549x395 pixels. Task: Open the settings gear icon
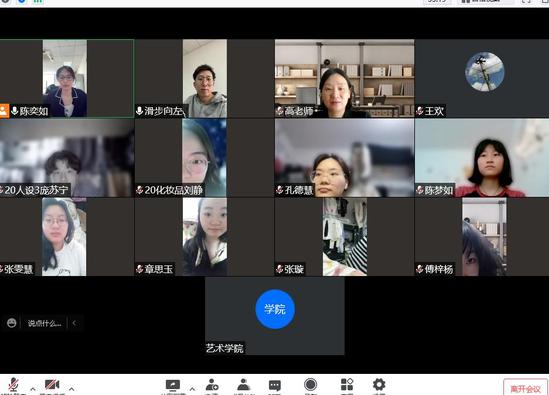tap(379, 384)
